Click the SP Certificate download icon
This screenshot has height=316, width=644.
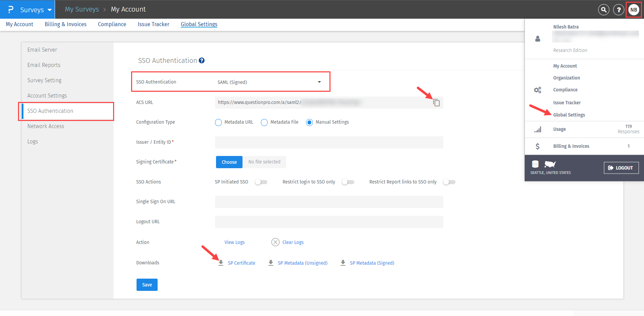click(x=221, y=263)
